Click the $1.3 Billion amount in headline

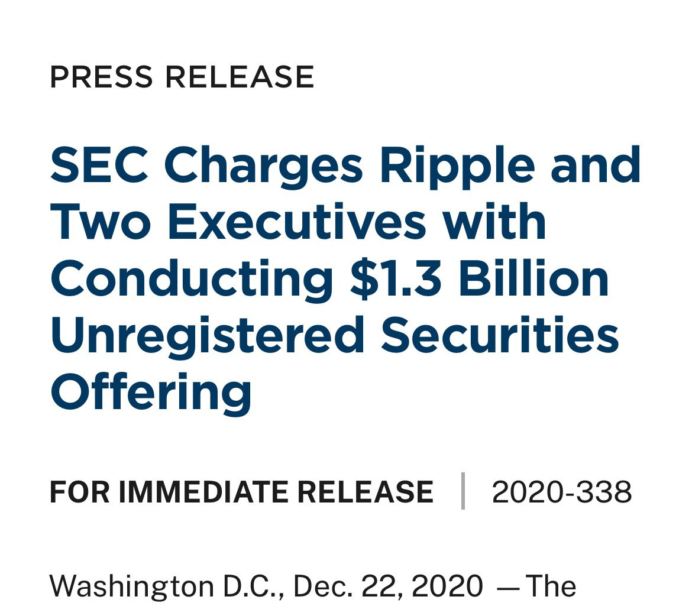479,279
